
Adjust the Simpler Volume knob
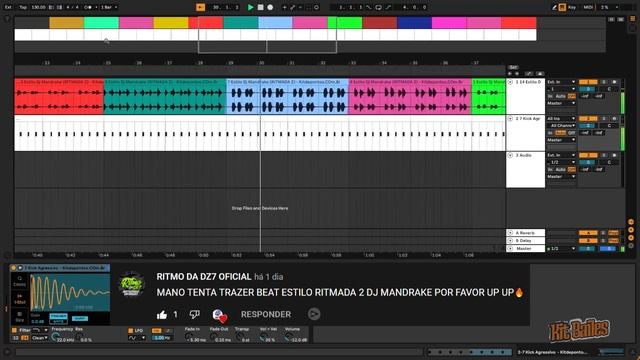288,337
